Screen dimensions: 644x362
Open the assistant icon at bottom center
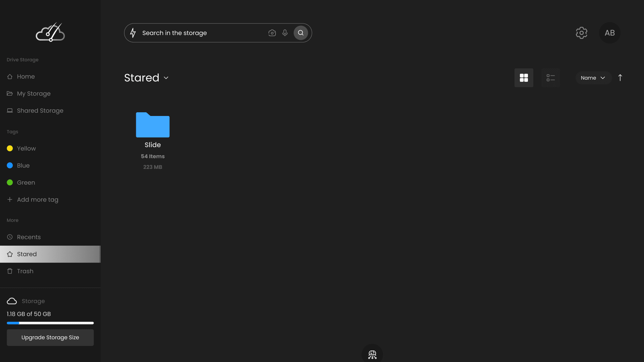(x=372, y=354)
